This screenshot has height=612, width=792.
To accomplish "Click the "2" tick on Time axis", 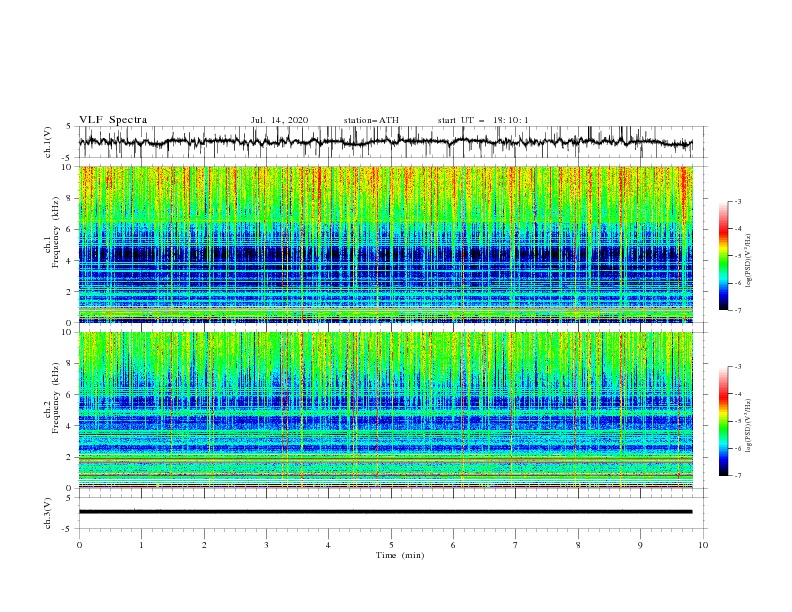I will click(204, 545).
